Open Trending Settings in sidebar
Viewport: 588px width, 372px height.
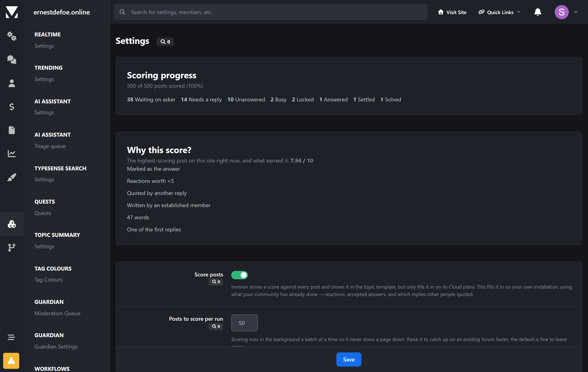tap(44, 79)
